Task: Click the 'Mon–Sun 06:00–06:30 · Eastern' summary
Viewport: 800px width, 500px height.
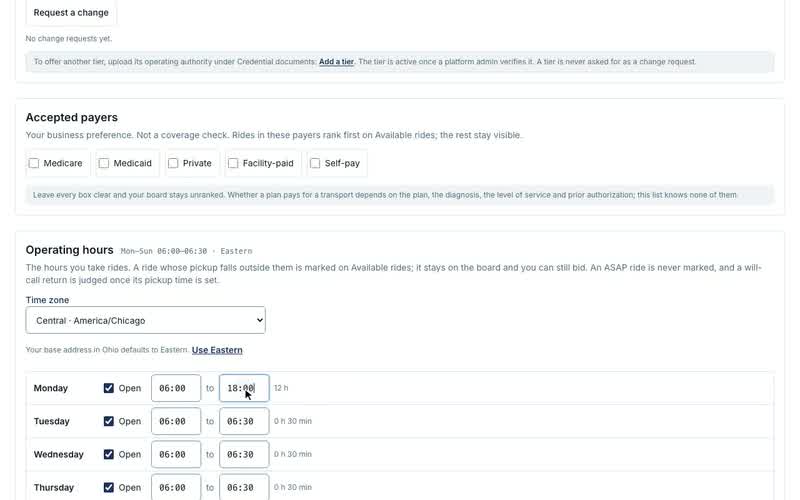Action: click(186, 251)
